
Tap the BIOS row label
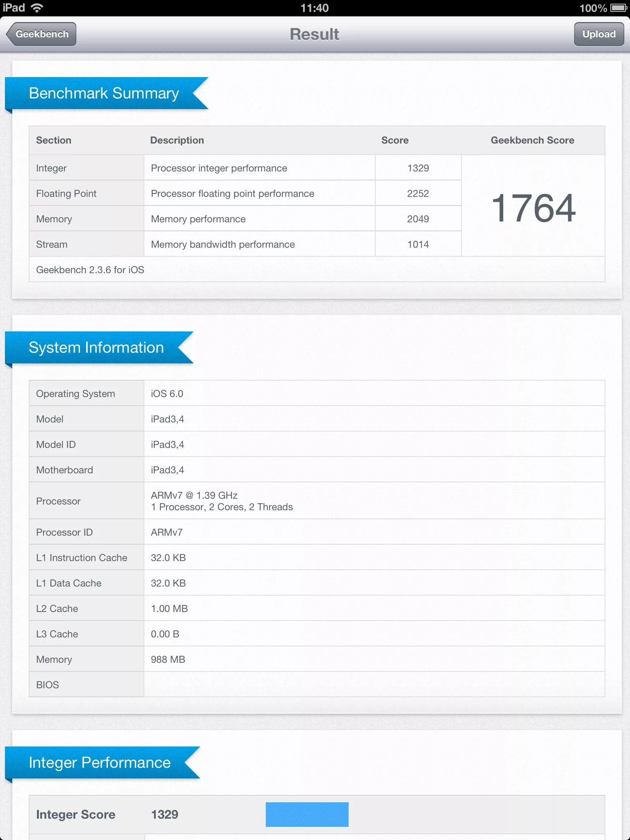tap(48, 685)
